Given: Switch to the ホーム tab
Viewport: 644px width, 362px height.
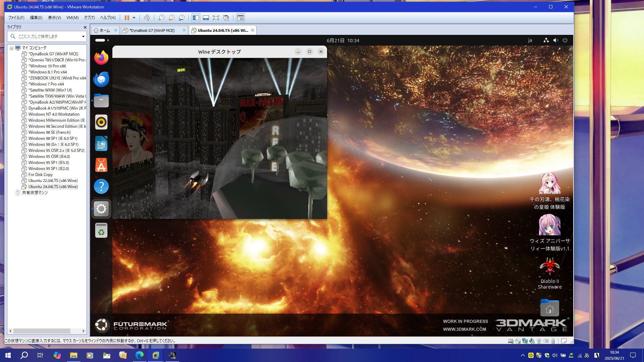Looking at the screenshot, I should [x=105, y=31].
